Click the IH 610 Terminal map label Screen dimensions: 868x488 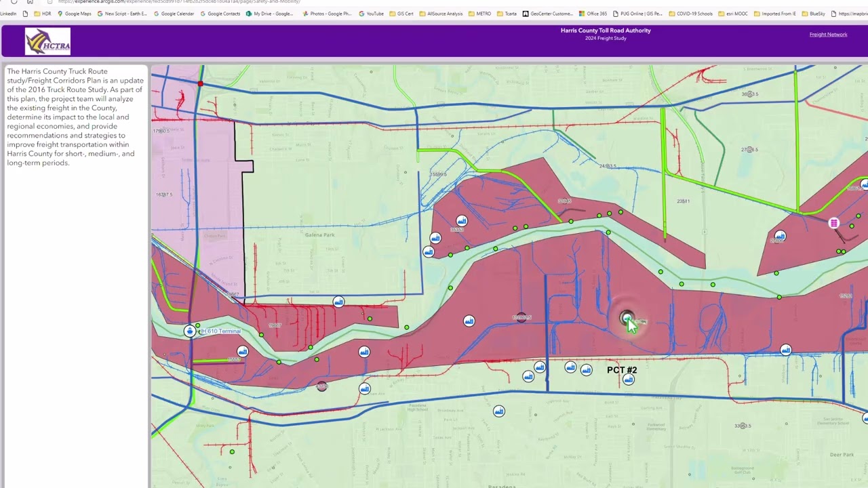coord(220,331)
